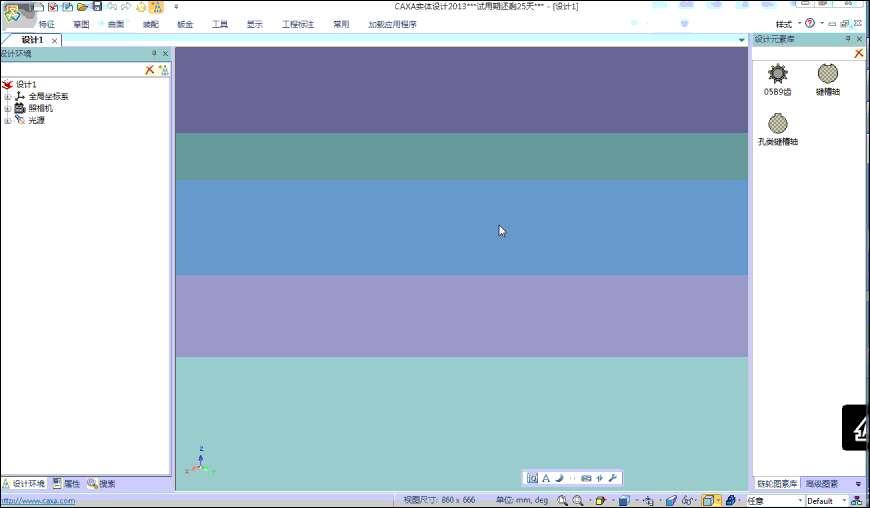Close the 设计元素库 panel

pyautogui.click(x=859, y=39)
